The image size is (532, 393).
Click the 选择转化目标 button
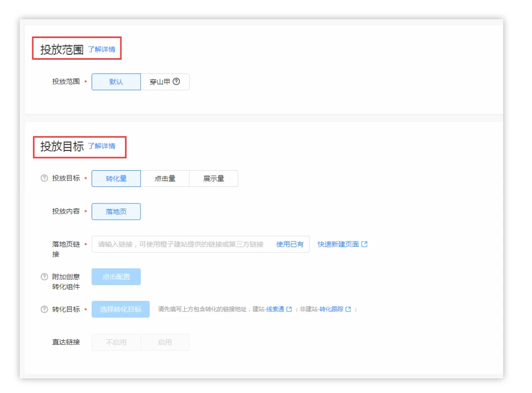click(120, 309)
